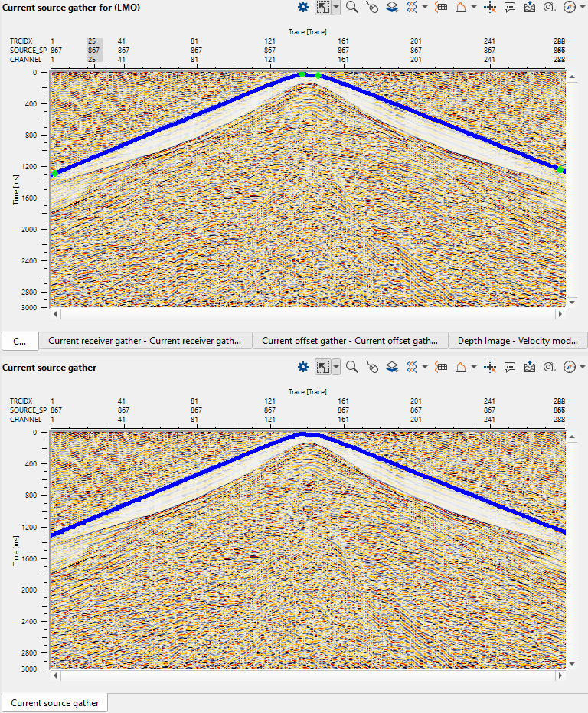Expand wiggle display dropdown in LMO panel
This screenshot has height=713, width=588.
point(425,8)
